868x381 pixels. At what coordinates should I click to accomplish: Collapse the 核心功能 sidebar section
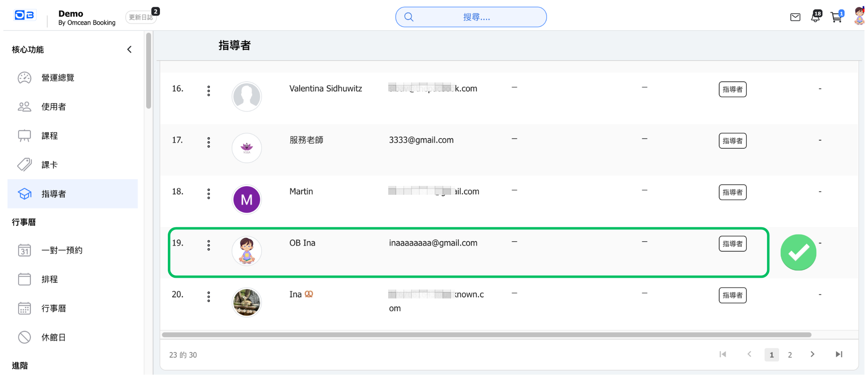coord(129,50)
